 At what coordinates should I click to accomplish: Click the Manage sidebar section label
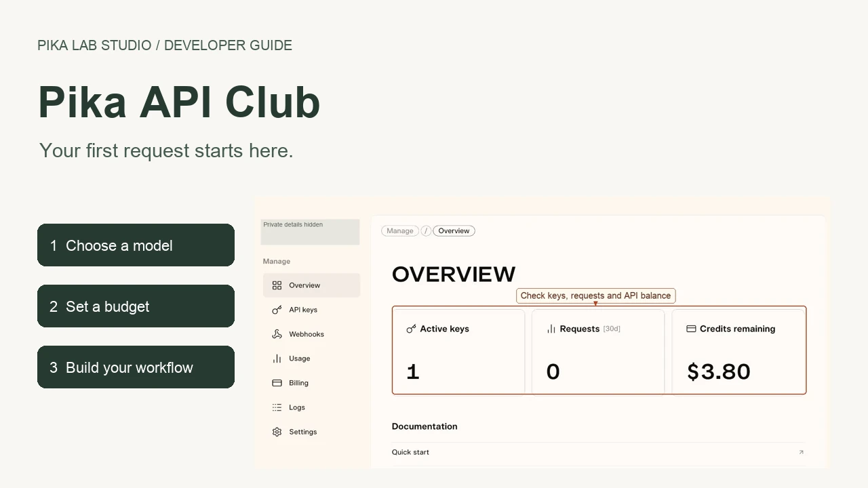tap(277, 261)
